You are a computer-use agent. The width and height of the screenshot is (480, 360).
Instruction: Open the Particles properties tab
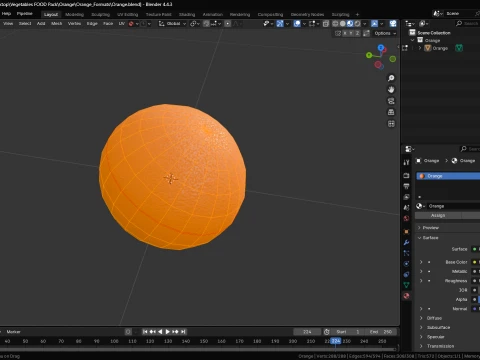pyautogui.click(x=406, y=253)
